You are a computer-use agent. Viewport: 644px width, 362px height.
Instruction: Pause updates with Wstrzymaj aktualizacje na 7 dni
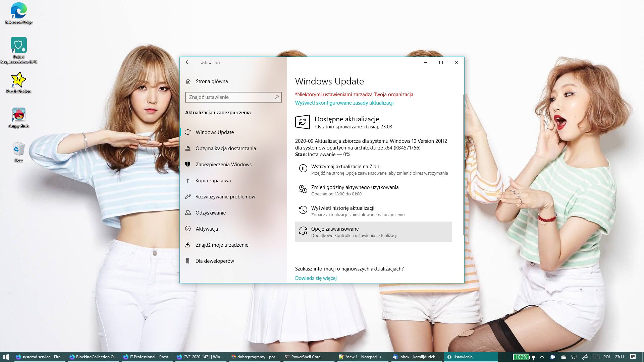345,167
